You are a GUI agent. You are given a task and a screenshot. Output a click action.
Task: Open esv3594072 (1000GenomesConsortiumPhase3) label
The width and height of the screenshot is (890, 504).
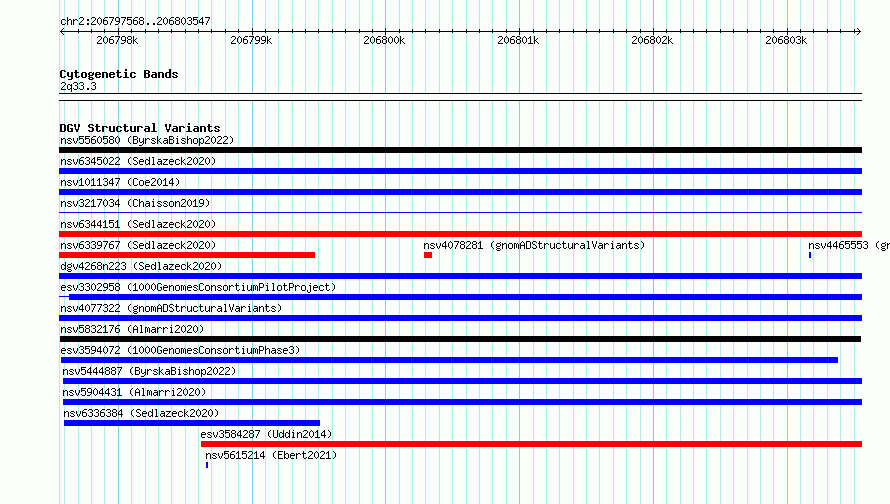[180, 350]
